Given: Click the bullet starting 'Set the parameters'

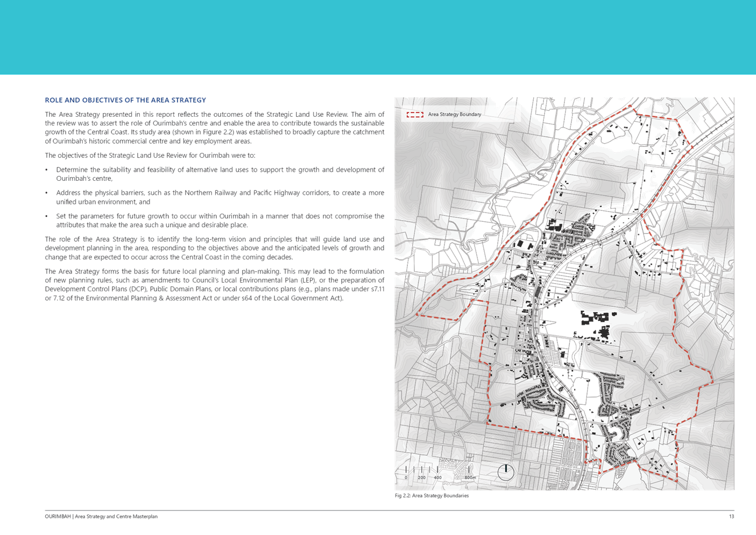Looking at the screenshot, I should coord(220,220).
